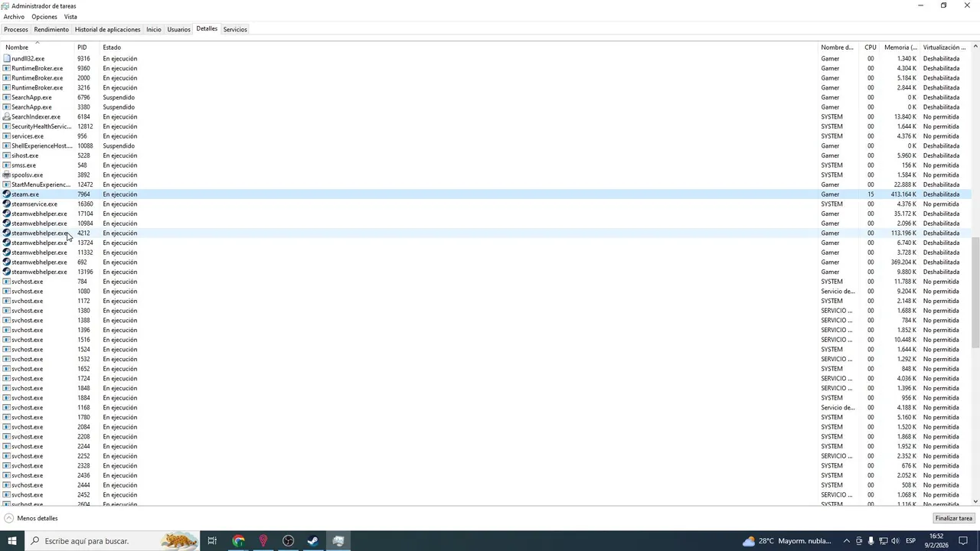This screenshot has height=551, width=980.
Task: Click the ESP language indicator
Action: tap(910, 541)
